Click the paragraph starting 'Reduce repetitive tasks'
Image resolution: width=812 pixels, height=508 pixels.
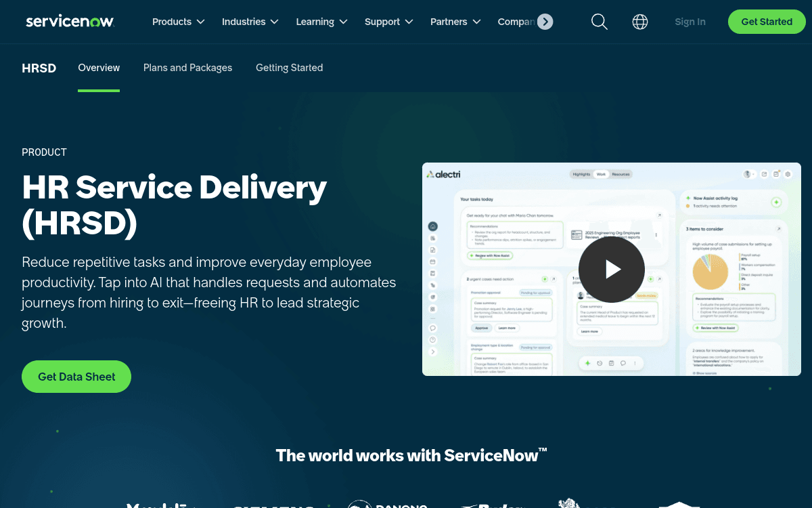tap(209, 293)
